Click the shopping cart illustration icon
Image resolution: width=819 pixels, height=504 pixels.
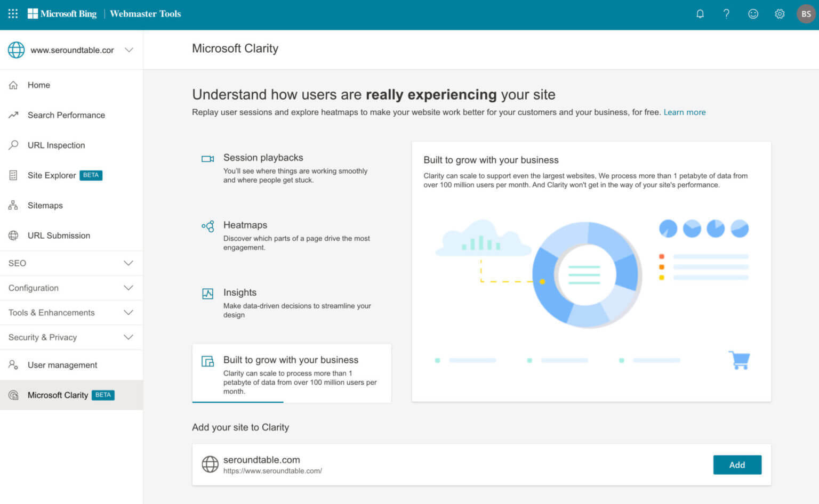coord(740,360)
